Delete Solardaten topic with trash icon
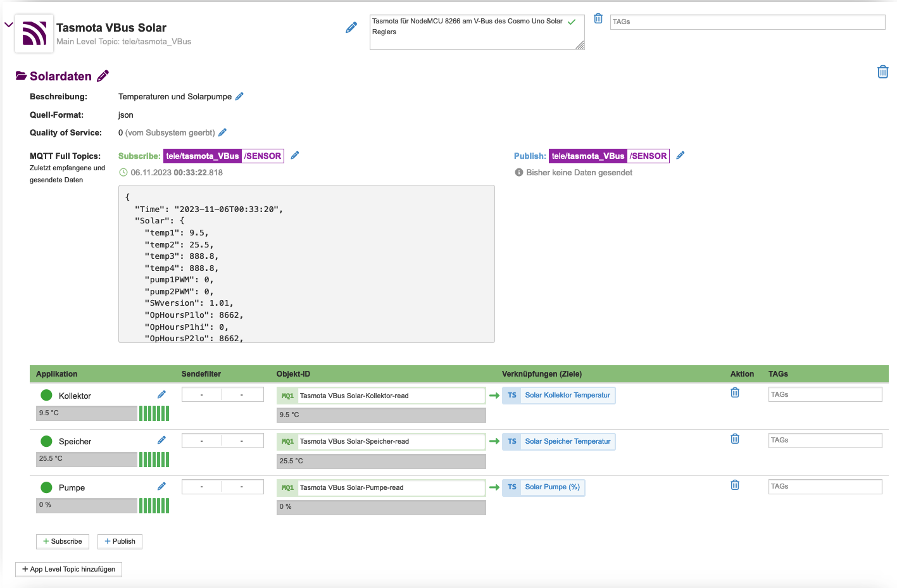 click(x=883, y=72)
